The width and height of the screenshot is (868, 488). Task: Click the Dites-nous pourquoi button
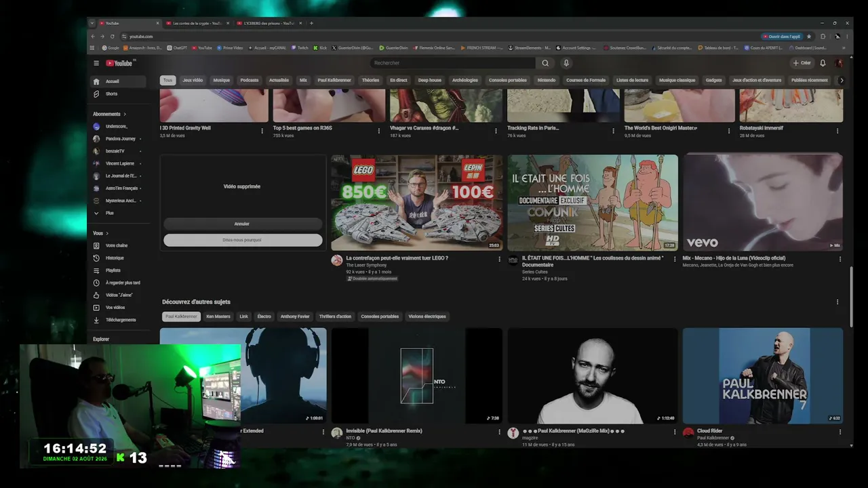point(242,240)
